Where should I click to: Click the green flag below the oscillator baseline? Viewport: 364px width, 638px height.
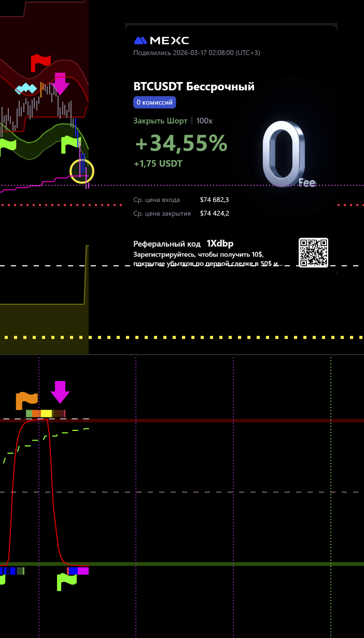point(66,581)
